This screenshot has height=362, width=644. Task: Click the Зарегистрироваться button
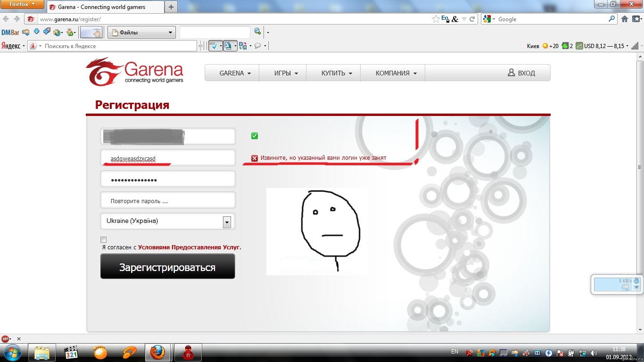click(167, 267)
